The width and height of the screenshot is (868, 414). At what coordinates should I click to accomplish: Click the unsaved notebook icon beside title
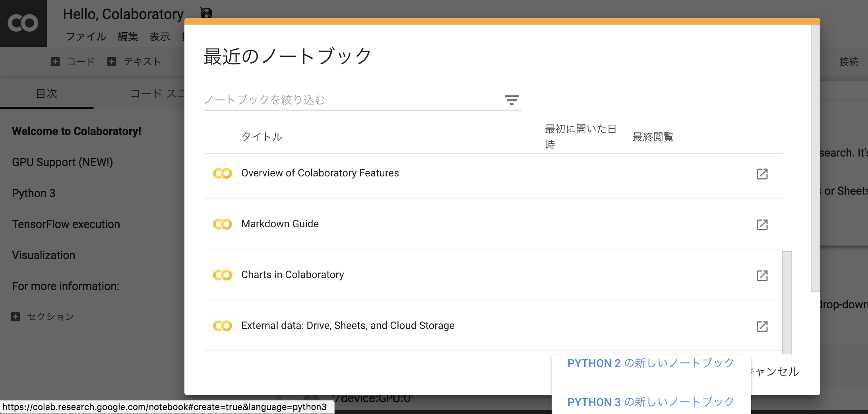point(206,13)
